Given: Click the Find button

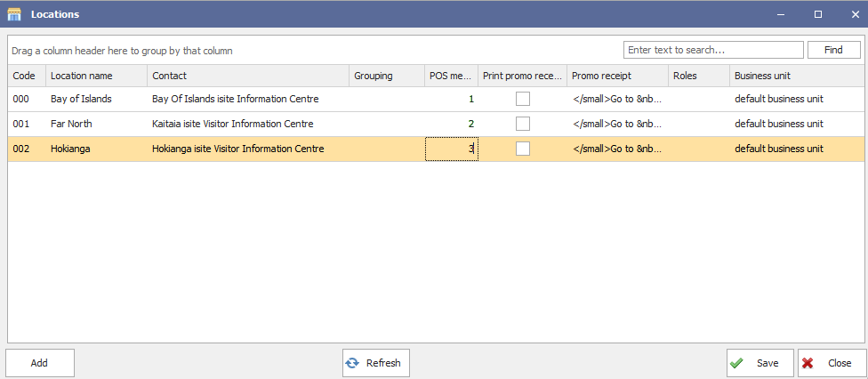Looking at the screenshot, I should (833, 50).
